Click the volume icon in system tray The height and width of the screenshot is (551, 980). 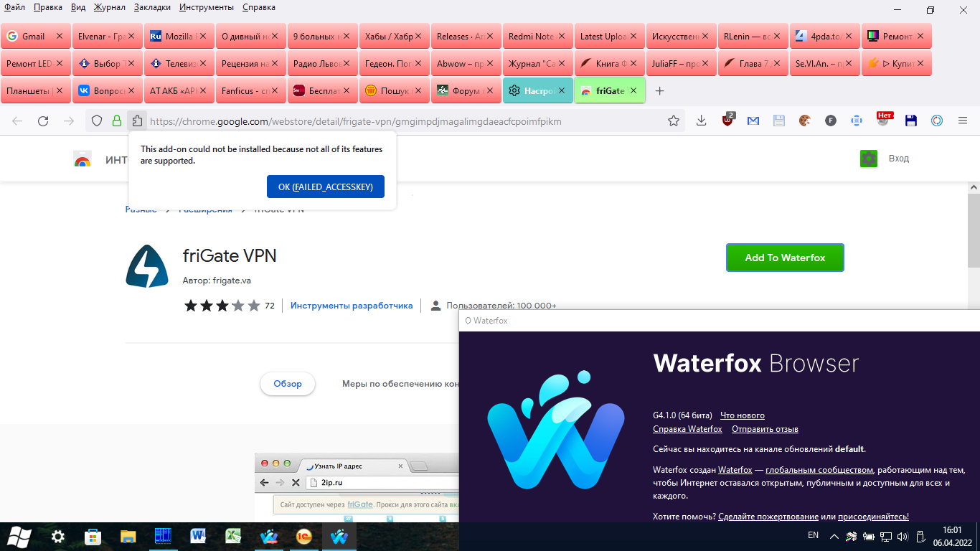coord(902,536)
